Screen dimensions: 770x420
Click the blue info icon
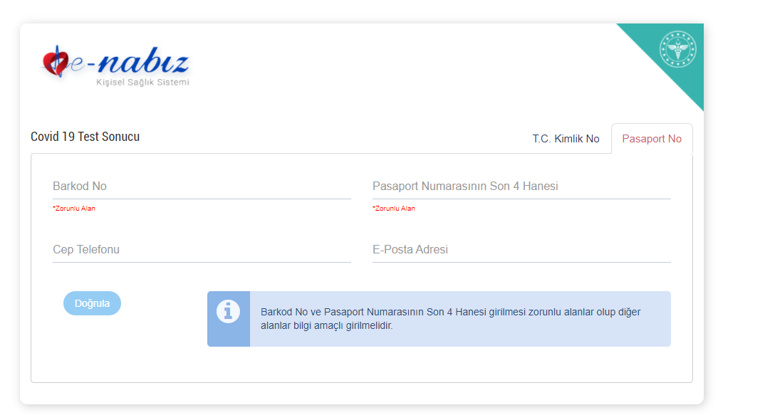tap(228, 311)
